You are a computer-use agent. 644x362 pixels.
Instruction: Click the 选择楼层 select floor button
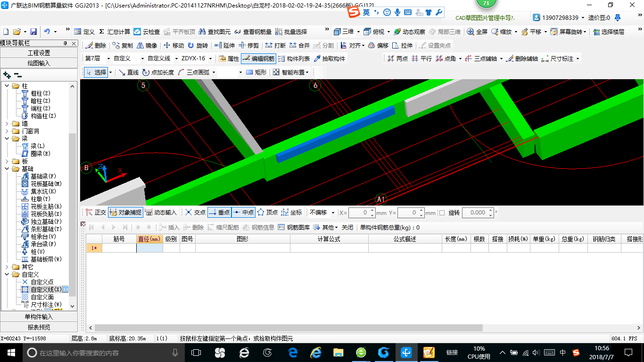[x=609, y=32]
